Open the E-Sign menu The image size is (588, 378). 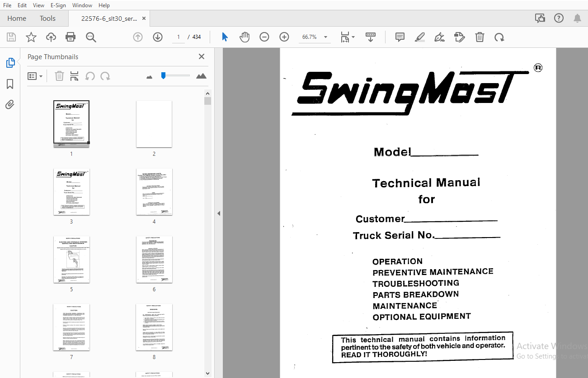point(58,5)
